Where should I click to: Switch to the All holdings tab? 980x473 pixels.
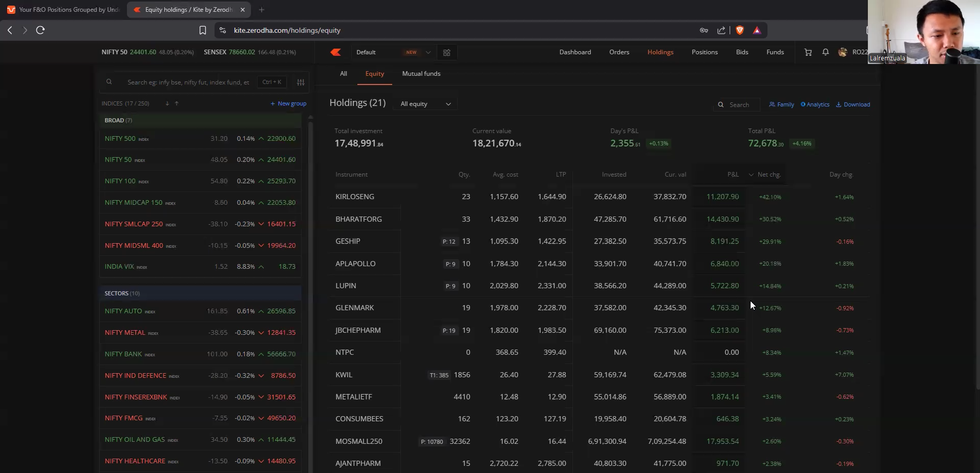[344, 74]
